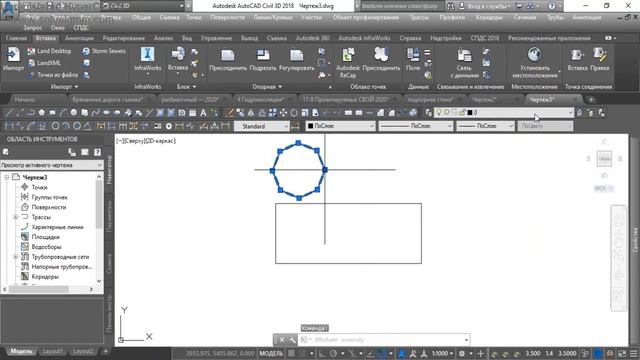Open the Adjust (Регулировать) tool
Viewport: 640px width, 360px height.
[x=297, y=60]
